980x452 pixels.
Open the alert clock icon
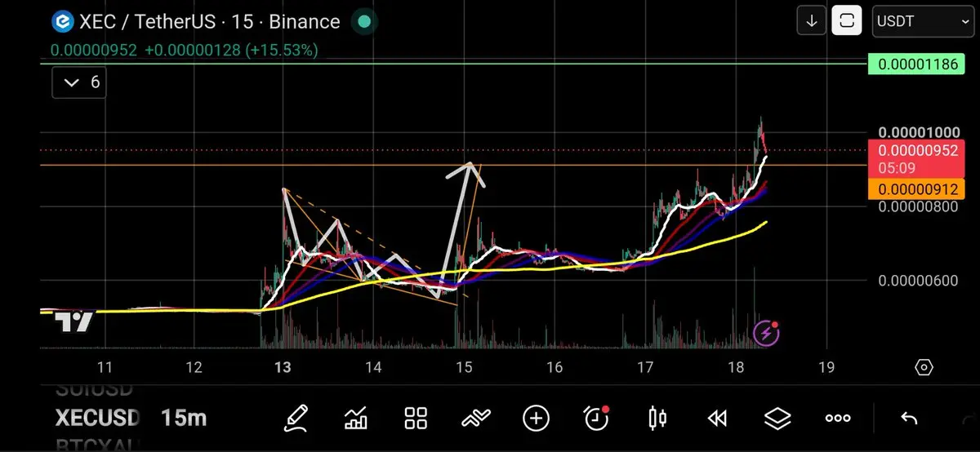[597, 418]
